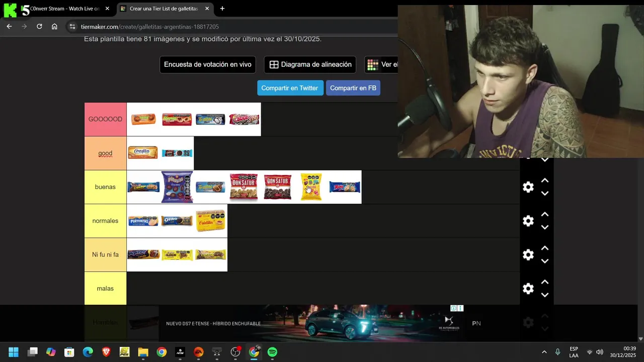
Task: Open settings gear for Ni fu ni fa tier
Action: pos(528,255)
